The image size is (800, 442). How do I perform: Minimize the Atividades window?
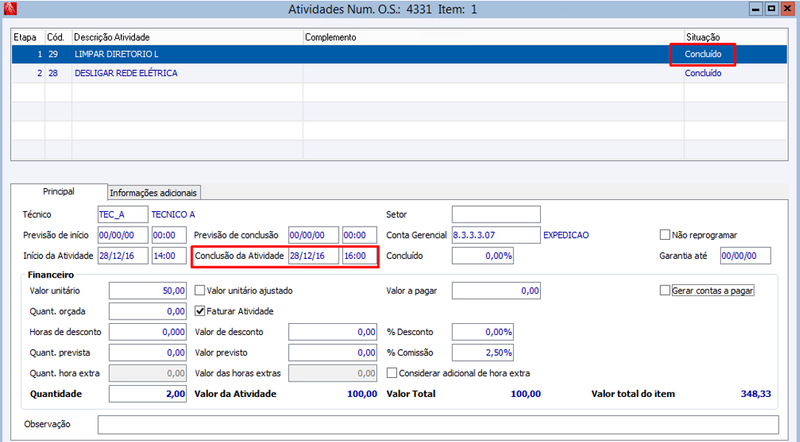pos(757,9)
